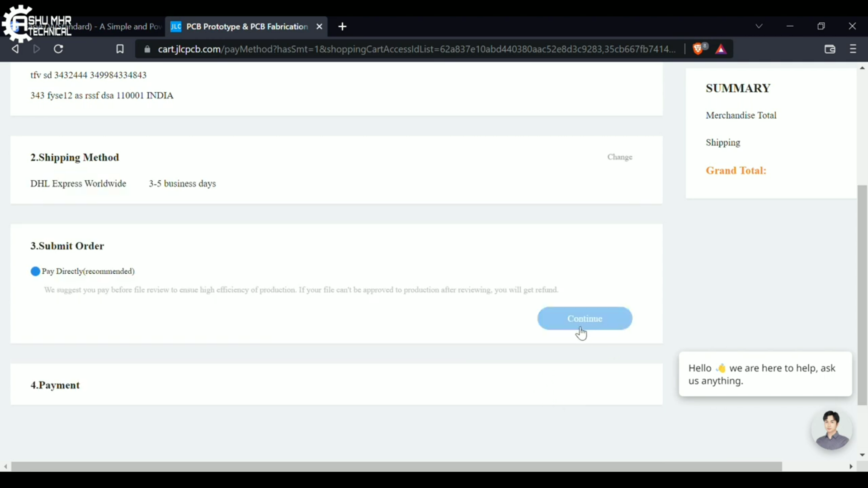
Task: Click the JLC favicon on the active tab
Action: click(176, 27)
